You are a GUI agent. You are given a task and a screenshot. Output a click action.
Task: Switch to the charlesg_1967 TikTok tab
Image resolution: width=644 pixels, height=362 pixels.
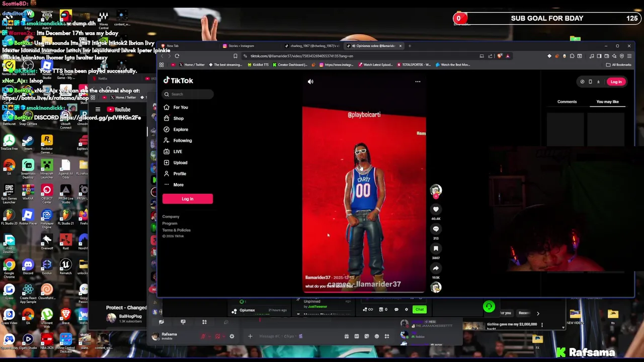point(313,46)
